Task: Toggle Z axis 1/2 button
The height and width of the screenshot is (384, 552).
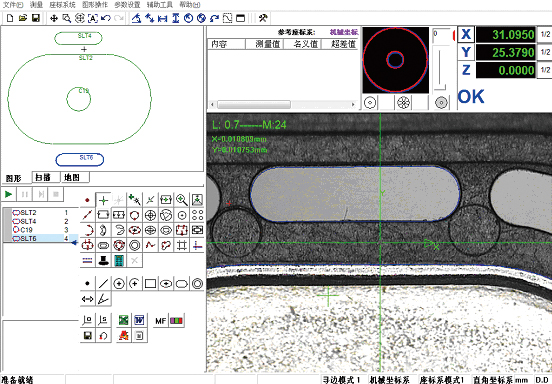Action: [545, 70]
